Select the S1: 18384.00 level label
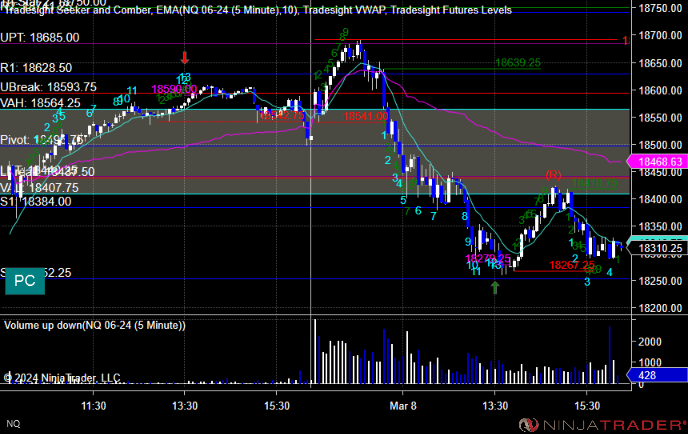The image size is (688, 434). 36,201
